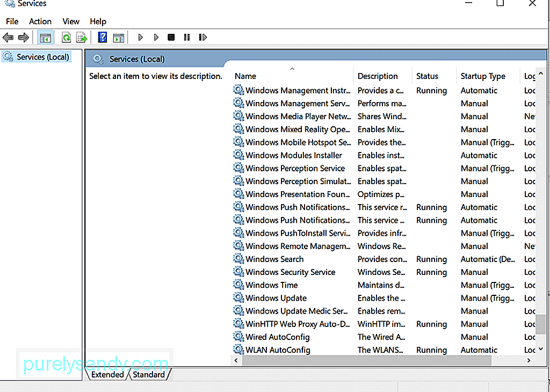Click the gear icon of Windows Security Service
Viewport: 550px width, 392px height.
coord(238,272)
